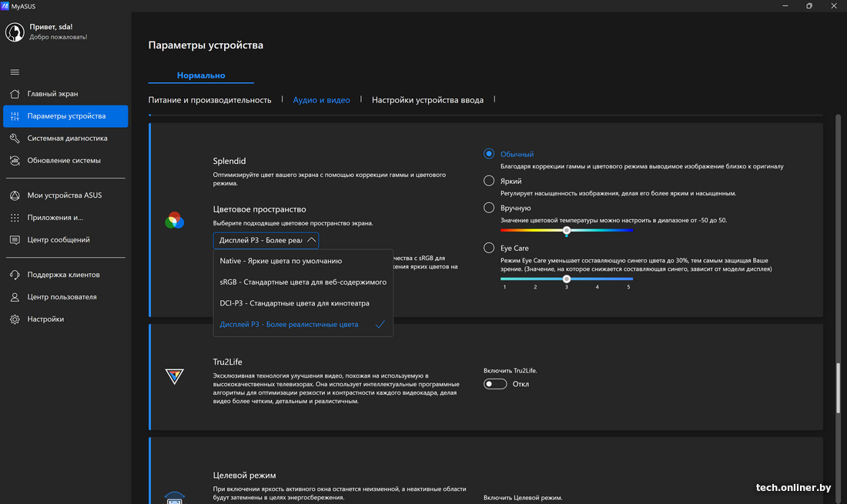This screenshot has height=504, width=847.
Task: Minimize the MyASUS window
Action: pos(785,6)
